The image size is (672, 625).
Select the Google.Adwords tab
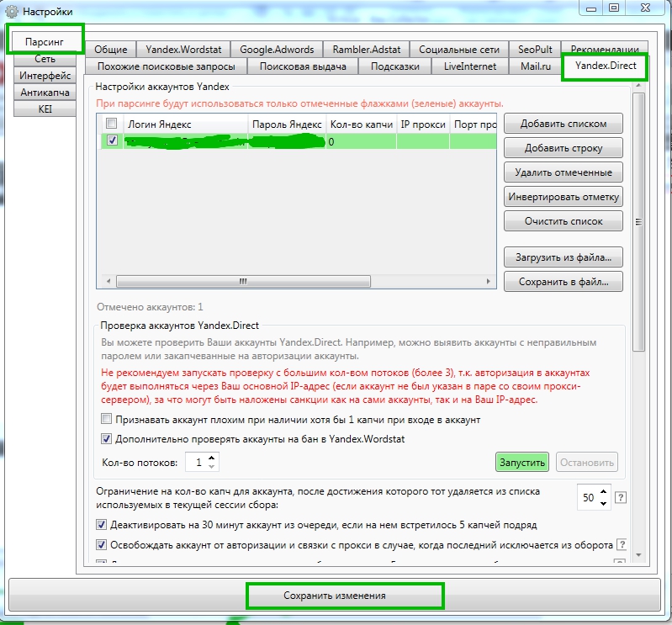click(x=277, y=50)
